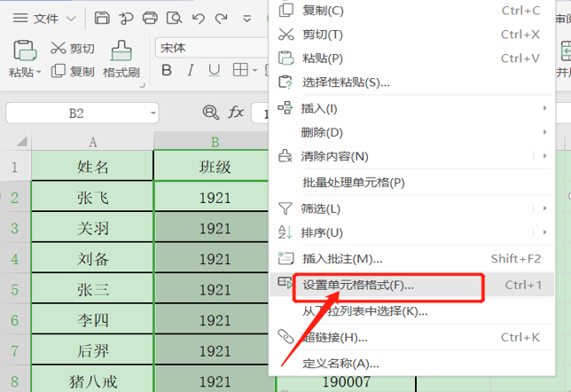Expand quick access toolbar customize arrow
The height and width of the screenshot is (392, 571).
click(247, 19)
